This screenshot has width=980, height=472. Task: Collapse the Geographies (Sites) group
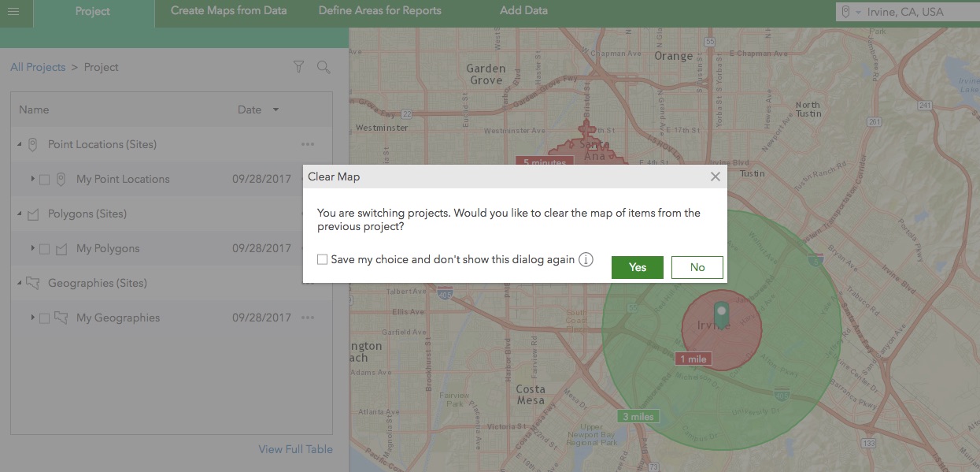coord(19,284)
